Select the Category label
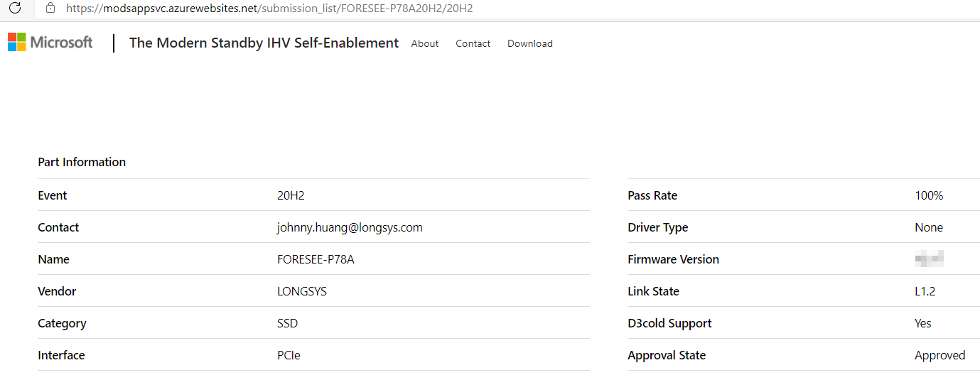The image size is (980, 375). coord(62,323)
